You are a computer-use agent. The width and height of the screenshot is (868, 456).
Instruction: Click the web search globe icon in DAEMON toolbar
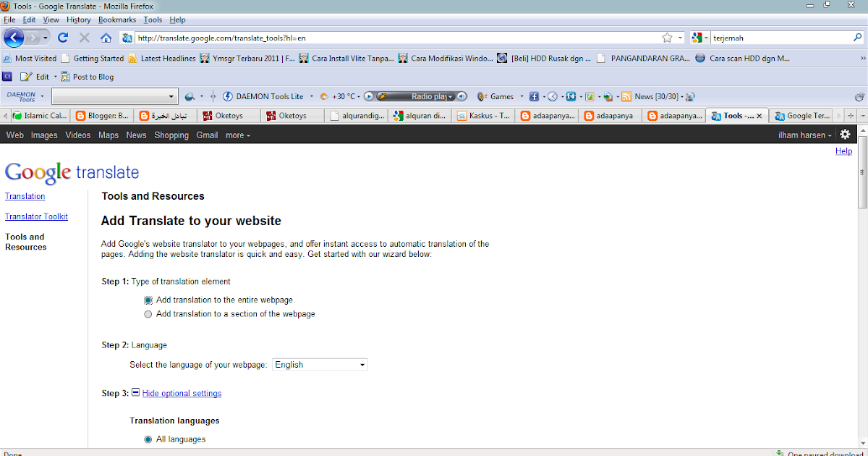190,96
